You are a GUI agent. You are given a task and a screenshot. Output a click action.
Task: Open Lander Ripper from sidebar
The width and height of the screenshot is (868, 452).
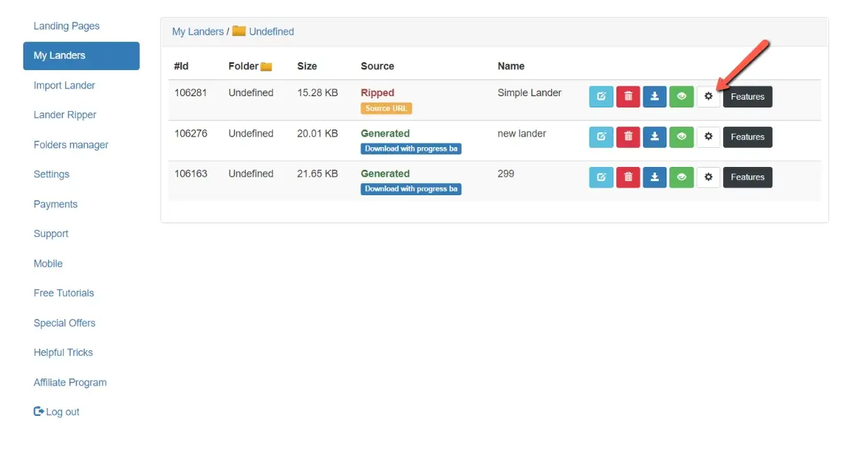coord(65,115)
